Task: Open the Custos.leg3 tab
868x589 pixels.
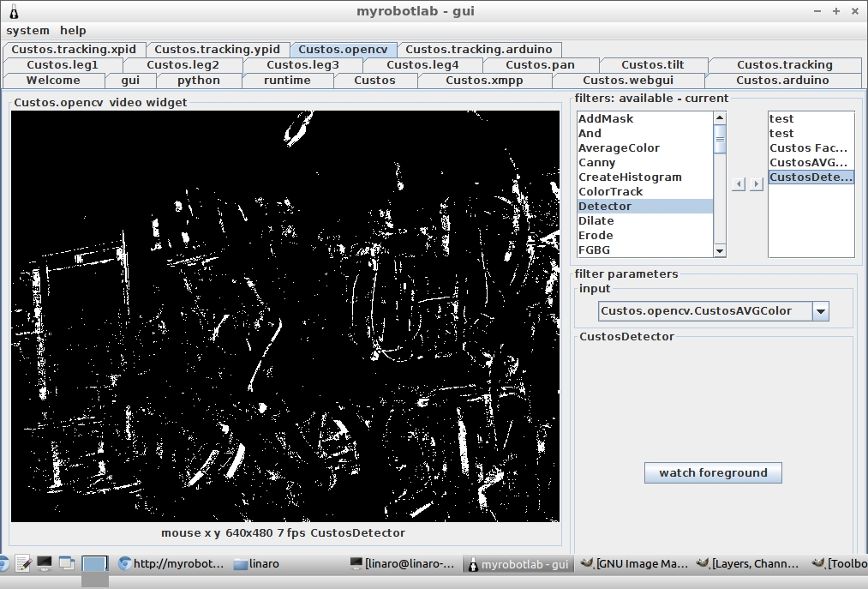Action: pyautogui.click(x=302, y=65)
